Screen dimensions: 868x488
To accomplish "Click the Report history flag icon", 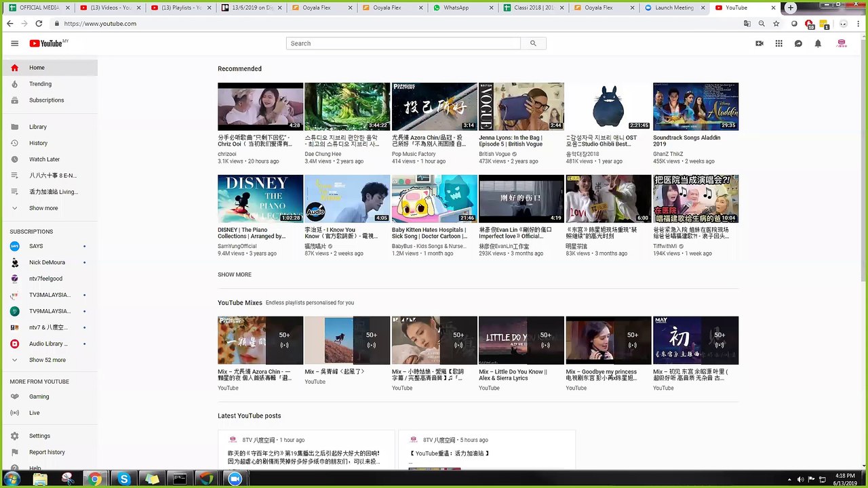I will pos(15,452).
